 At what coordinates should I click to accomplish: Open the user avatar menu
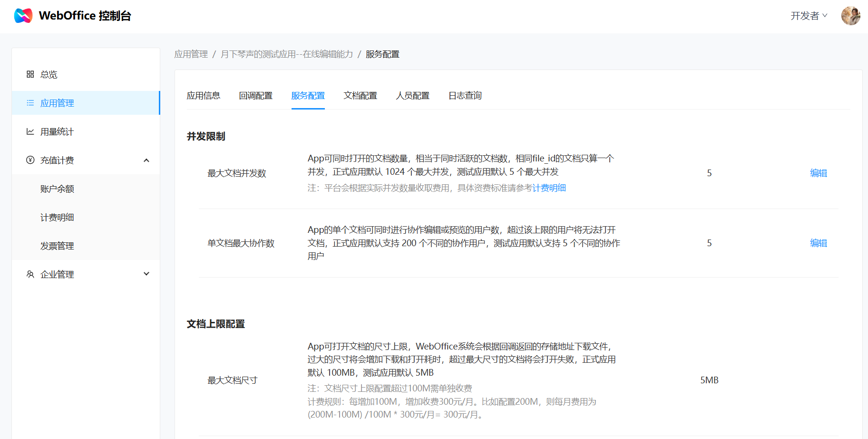pos(850,16)
